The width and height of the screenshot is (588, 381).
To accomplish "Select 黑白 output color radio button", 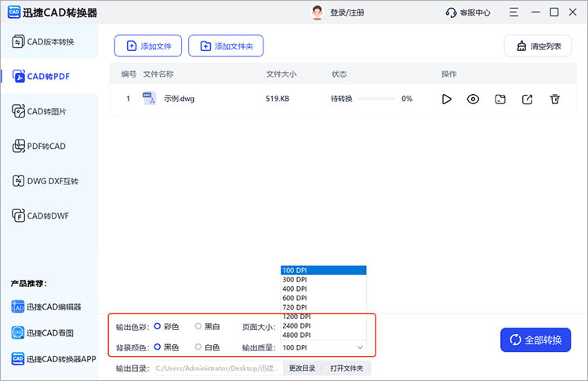I will coord(198,326).
